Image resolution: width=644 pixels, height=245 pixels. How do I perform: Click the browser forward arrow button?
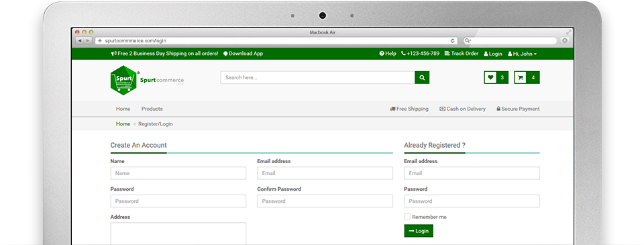(87, 41)
